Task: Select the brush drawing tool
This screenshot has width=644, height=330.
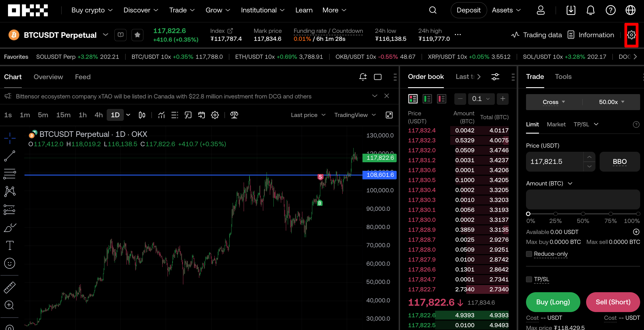Action: [x=10, y=228]
